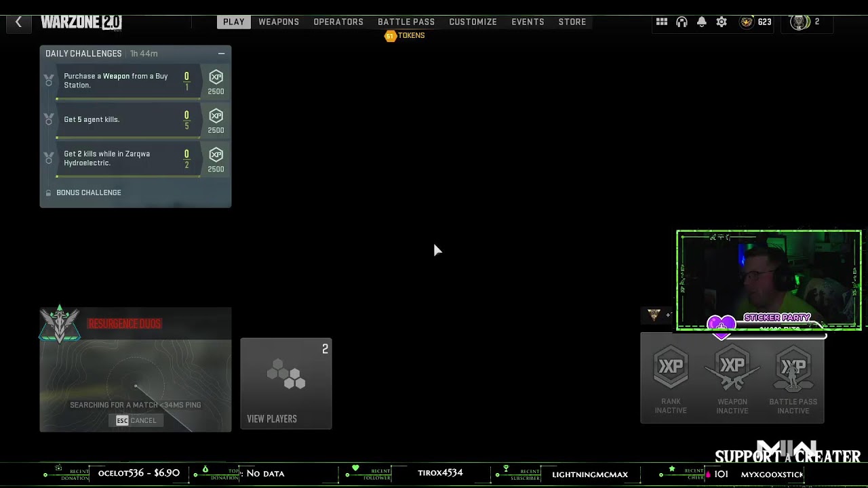Go to the Battle Pass tab
868x488 pixels.
pyautogui.click(x=406, y=22)
